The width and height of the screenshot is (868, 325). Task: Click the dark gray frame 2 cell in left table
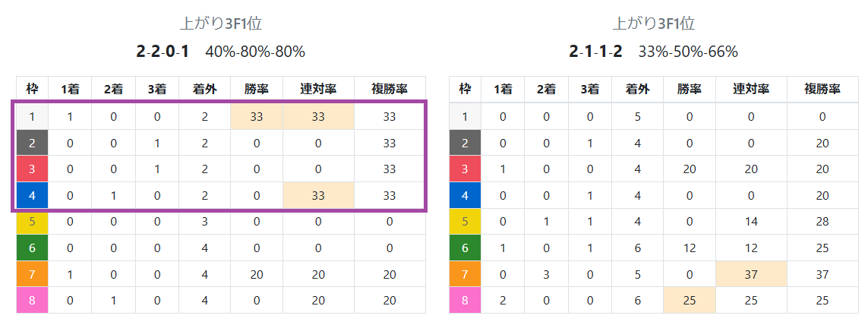32,143
